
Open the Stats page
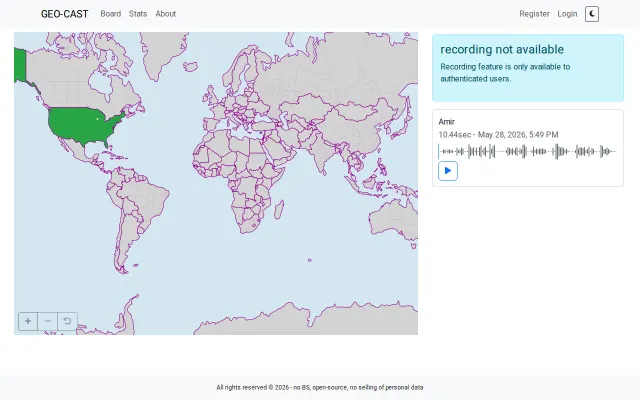[x=138, y=14]
